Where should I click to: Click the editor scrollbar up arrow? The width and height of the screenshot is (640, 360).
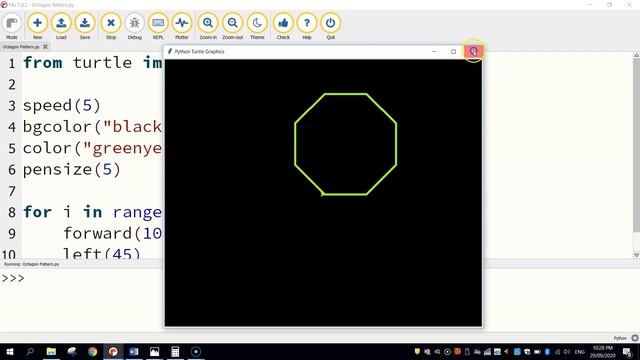pos(636,55)
